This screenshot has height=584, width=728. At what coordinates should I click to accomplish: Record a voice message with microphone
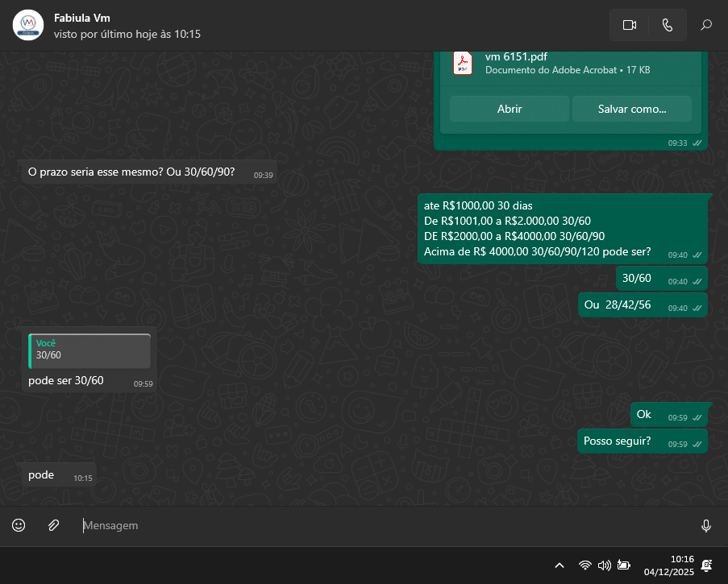coord(706,525)
